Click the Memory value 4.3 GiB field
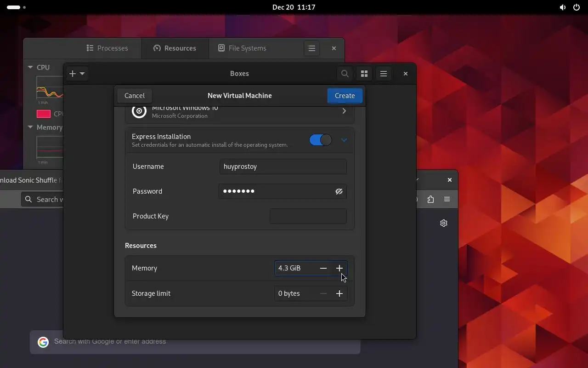 (295, 268)
